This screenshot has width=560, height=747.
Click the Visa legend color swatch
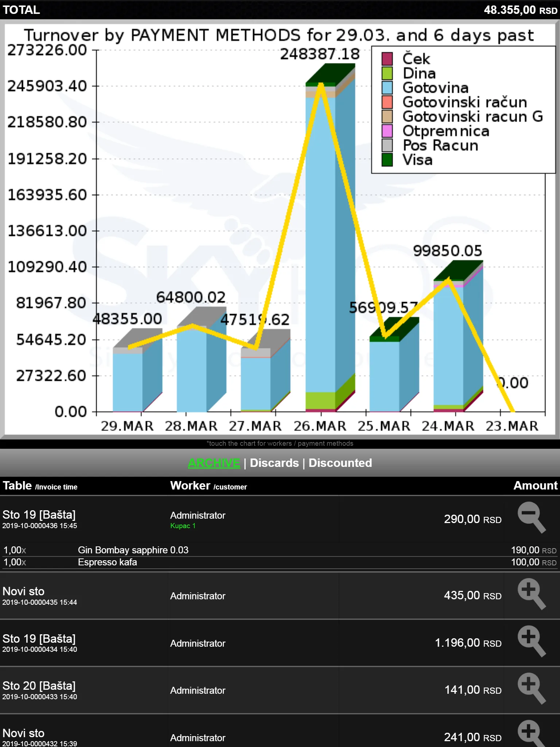coord(387,160)
